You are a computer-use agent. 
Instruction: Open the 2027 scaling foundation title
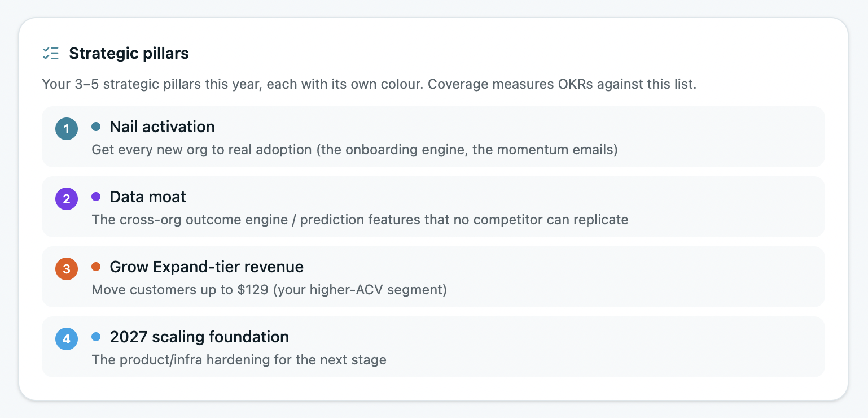199,337
